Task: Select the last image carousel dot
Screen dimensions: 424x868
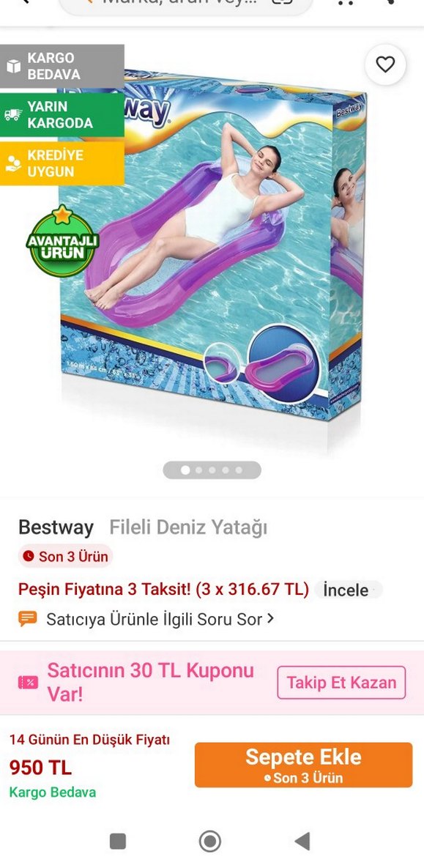Action: 239,470
